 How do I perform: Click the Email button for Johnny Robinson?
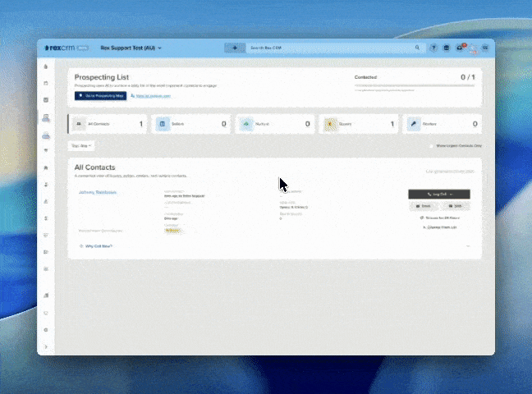coord(424,206)
